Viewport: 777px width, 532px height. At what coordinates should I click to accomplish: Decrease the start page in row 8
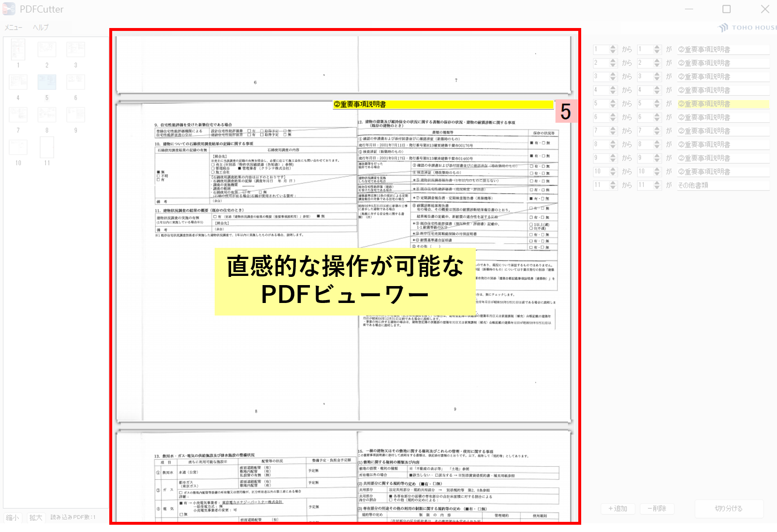click(x=613, y=147)
